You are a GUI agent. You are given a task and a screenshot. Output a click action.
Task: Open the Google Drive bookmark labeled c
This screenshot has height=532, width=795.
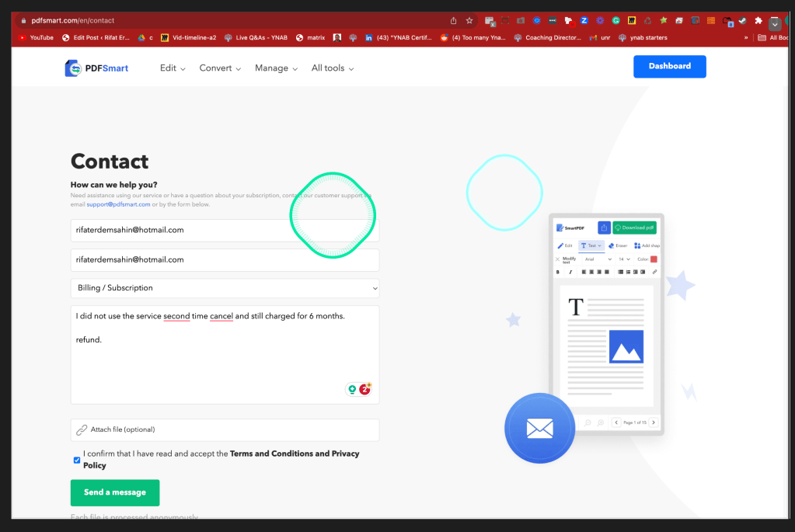(145, 37)
